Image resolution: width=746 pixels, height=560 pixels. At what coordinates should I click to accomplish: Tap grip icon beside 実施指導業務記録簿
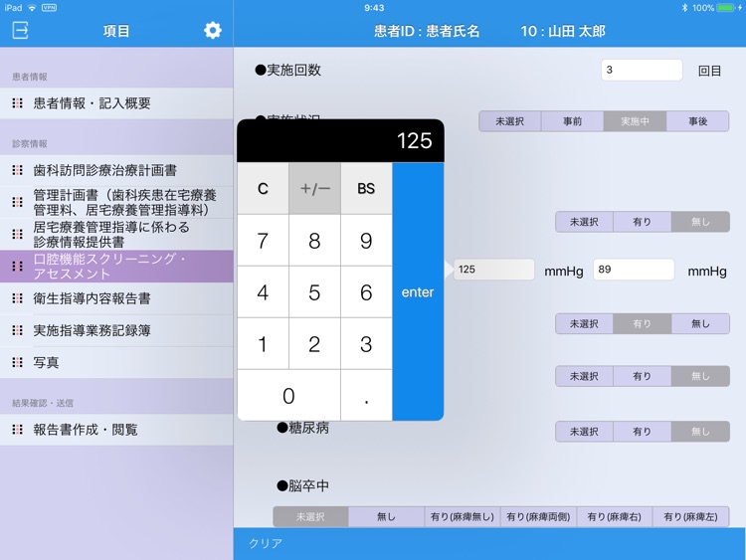point(18,330)
